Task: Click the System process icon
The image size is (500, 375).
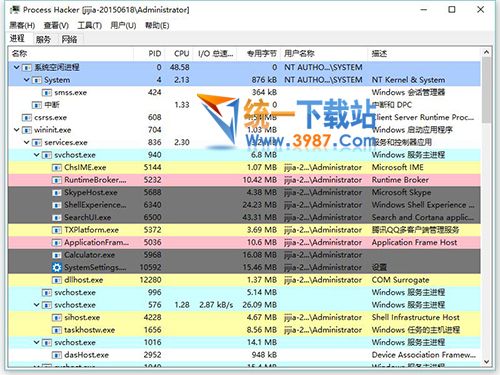Action: coord(36,80)
